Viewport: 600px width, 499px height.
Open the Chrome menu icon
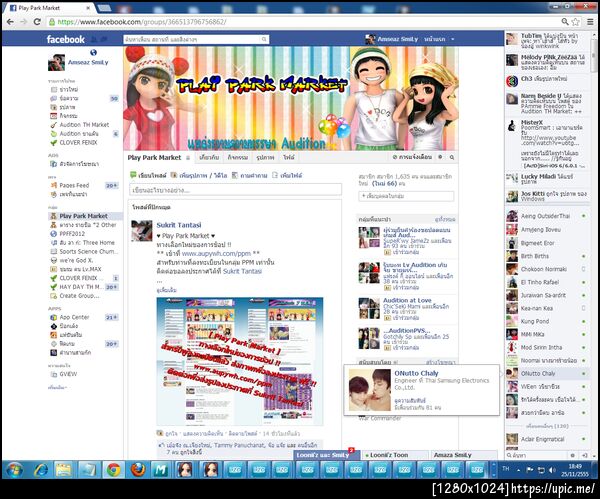(x=590, y=22)
